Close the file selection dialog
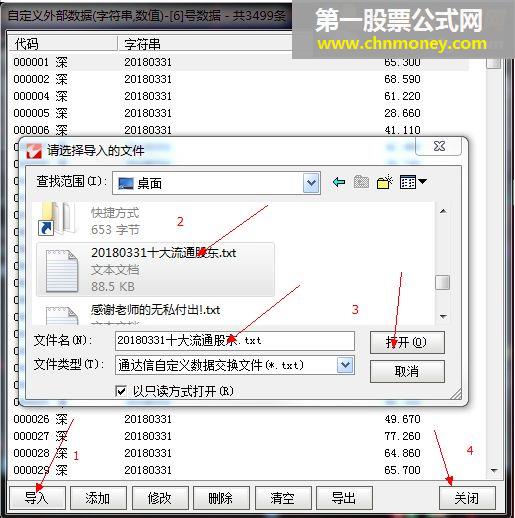The width and height of the screenshot is (515, 518). click(x=439, y=146)
